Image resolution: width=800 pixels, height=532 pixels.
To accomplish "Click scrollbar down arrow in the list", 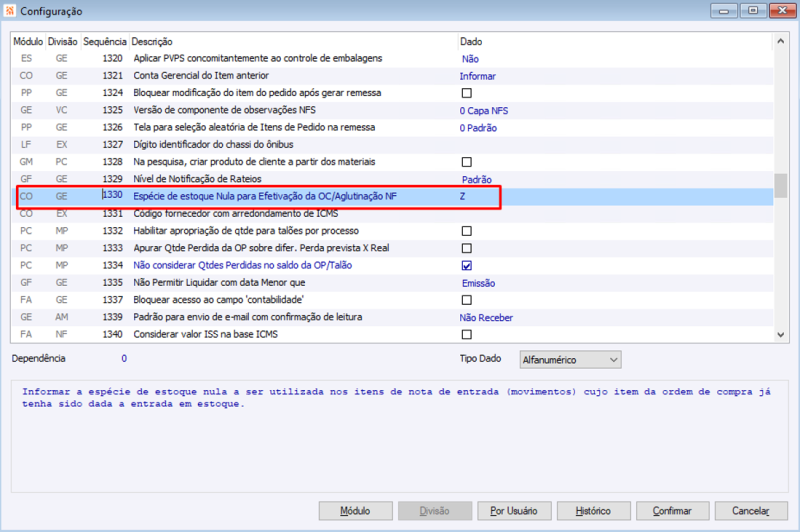I will tap(781, 335).
